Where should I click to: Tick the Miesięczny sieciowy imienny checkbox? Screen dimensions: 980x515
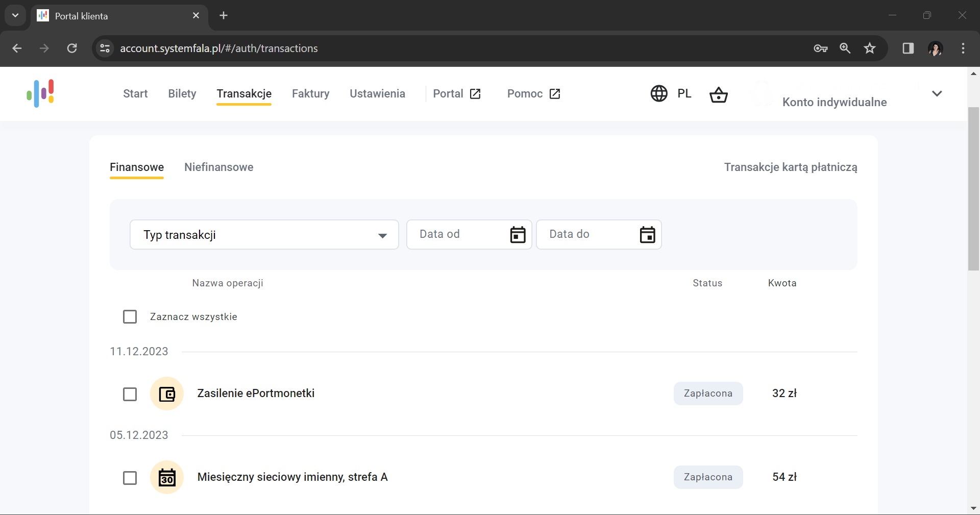click(x=130, y=478)
